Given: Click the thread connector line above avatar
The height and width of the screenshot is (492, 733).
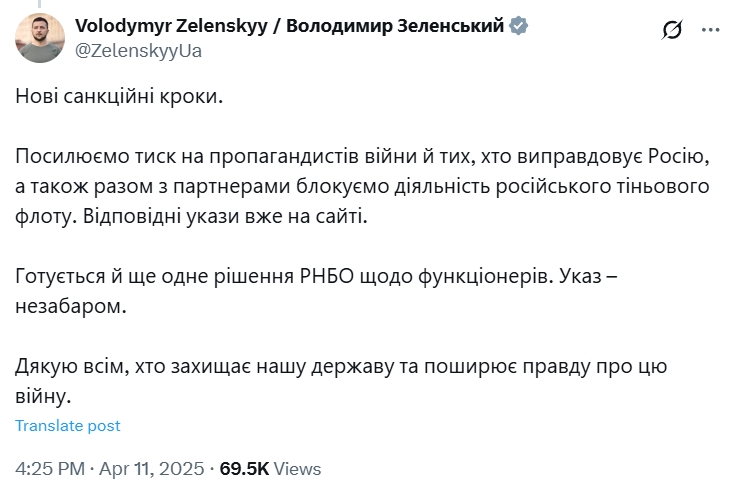Looking at the screenshot, I should (40, 4).
